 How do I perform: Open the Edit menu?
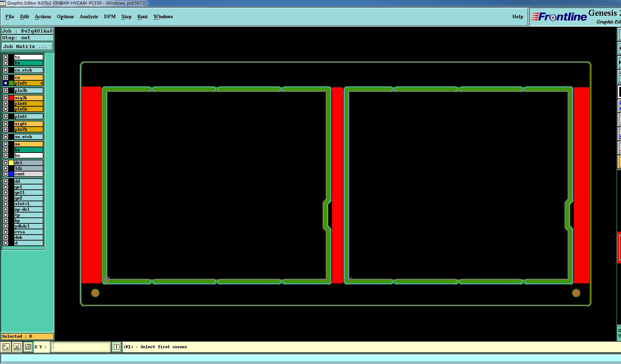[x=25, y=16]
